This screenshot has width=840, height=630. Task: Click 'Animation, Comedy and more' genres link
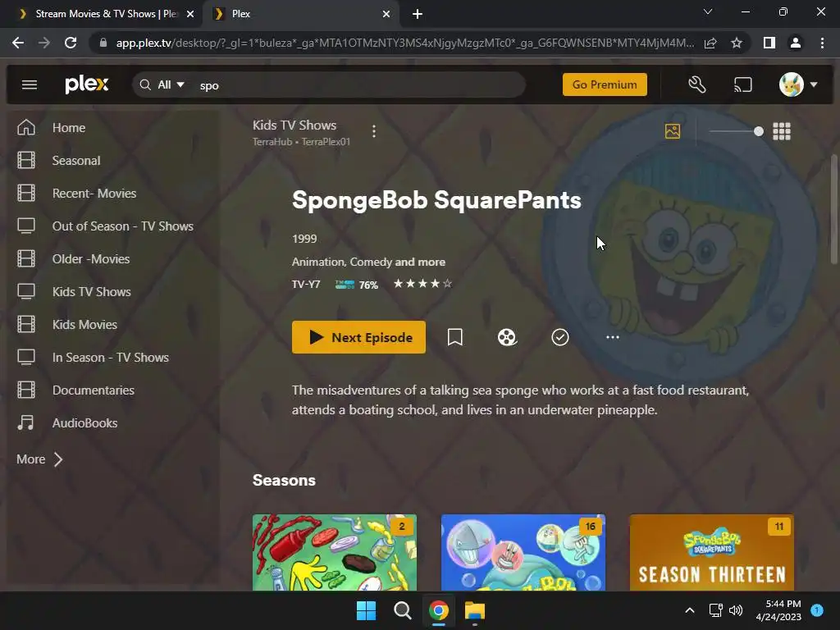(368, 262)
